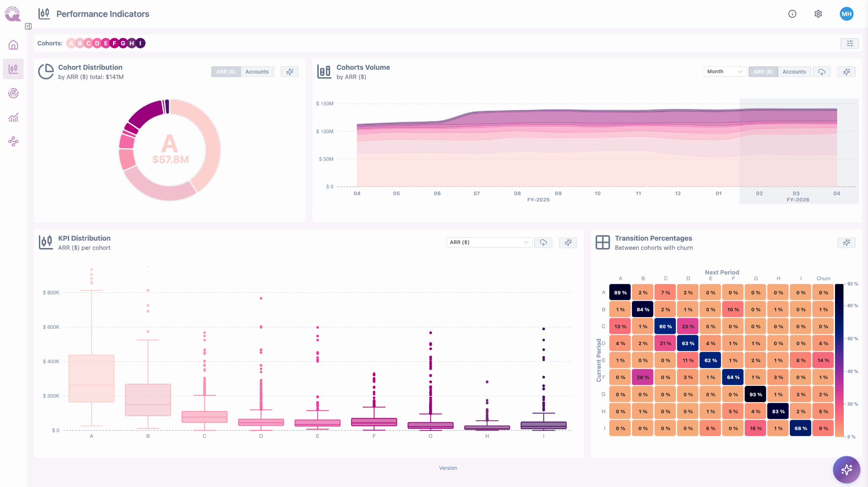Open the info help icon
Screen dimensions: 868x487
[x=792, y=14]
